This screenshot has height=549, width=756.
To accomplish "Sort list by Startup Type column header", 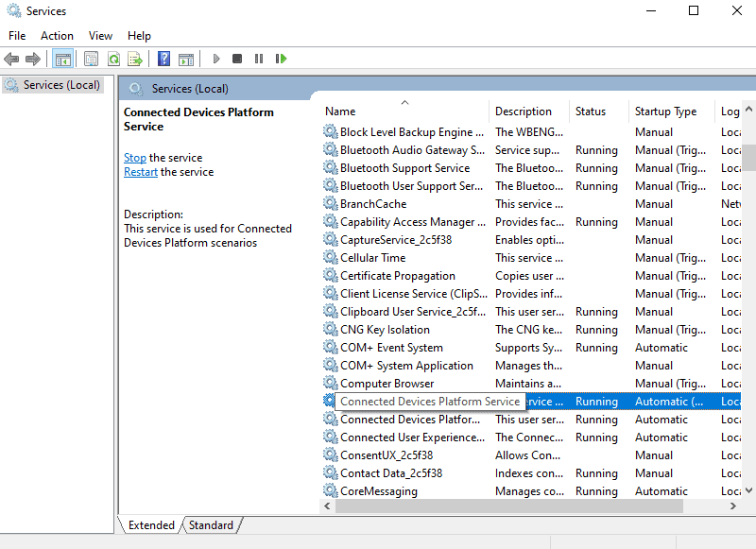I will tap(665, 112).
